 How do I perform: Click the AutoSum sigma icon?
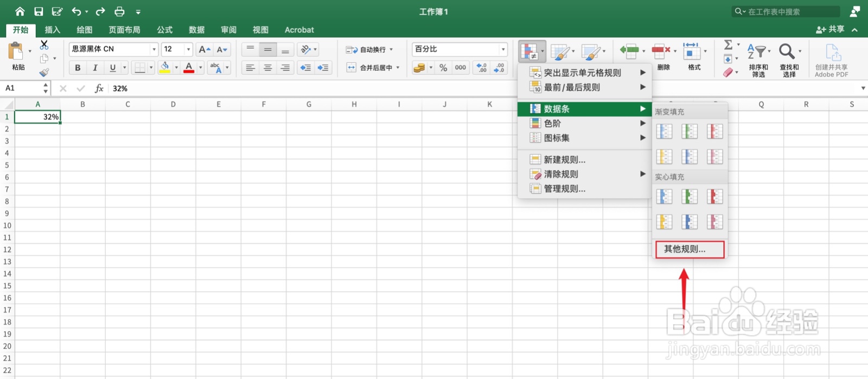point(728,45)
